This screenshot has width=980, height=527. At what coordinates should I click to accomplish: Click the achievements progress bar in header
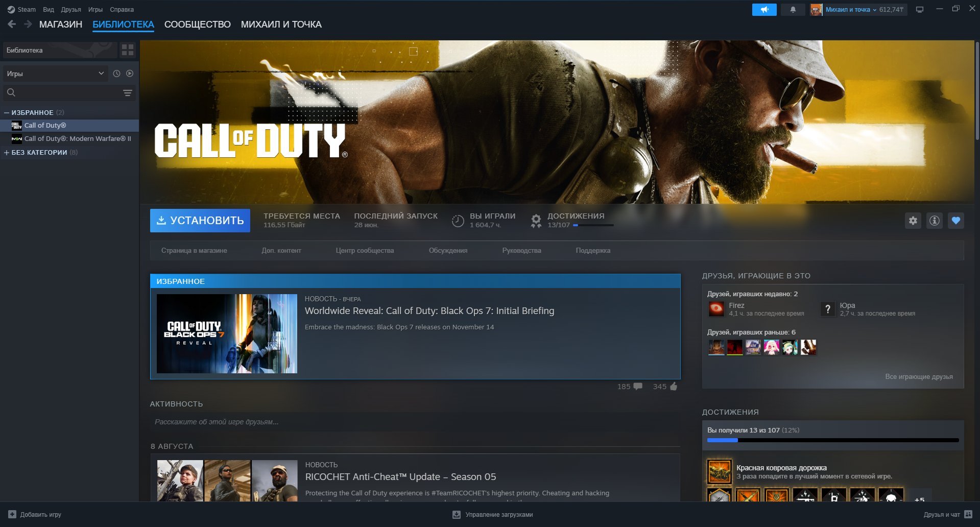pyautogui.click(x=593, y=225)
